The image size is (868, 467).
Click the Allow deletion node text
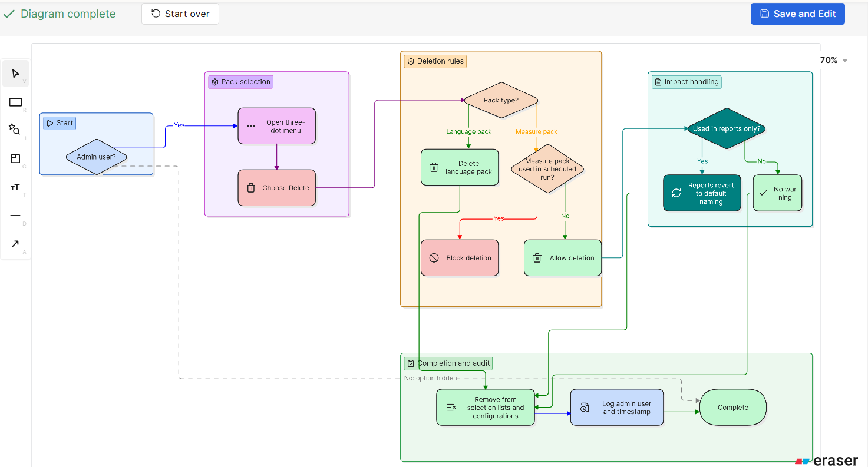point(572,258)
